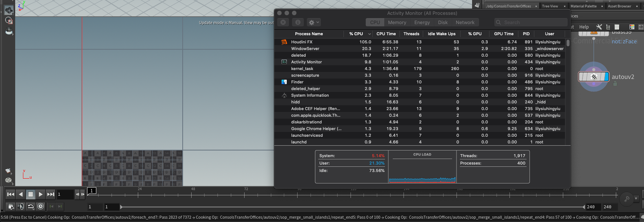The height and width of the screenshot is (222, 644).
Task: Open the Asset Browser tab
Action: point(620,6)
